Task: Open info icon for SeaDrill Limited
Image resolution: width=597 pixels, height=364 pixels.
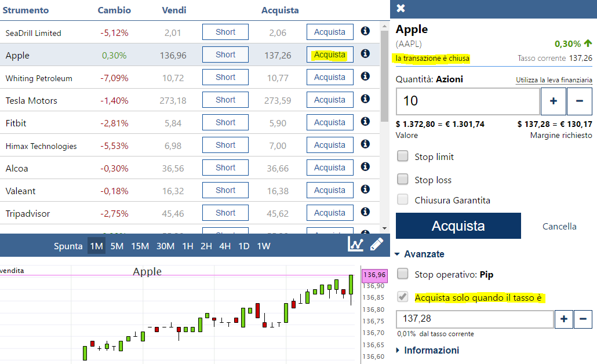Action: 365,31
